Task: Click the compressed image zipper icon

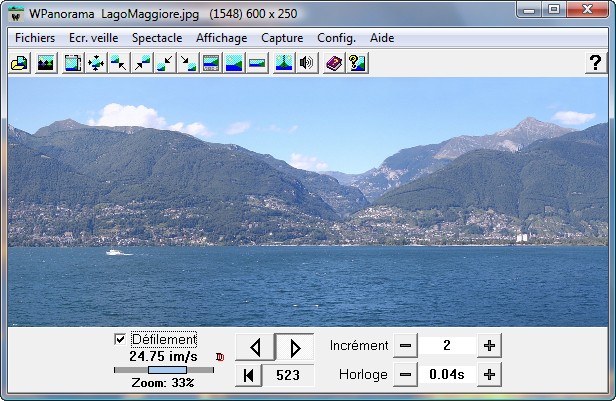Action: 284,63
